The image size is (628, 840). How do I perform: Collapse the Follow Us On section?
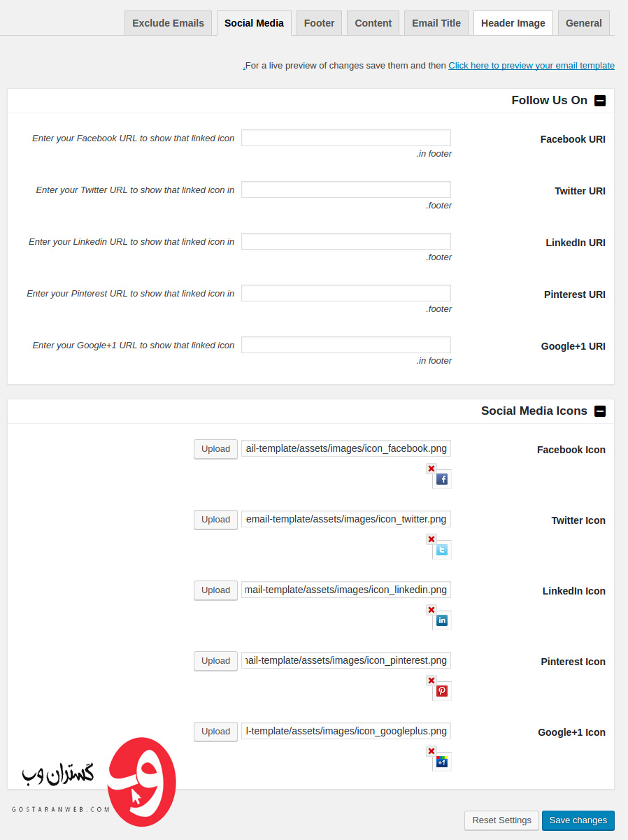point(600,101)
